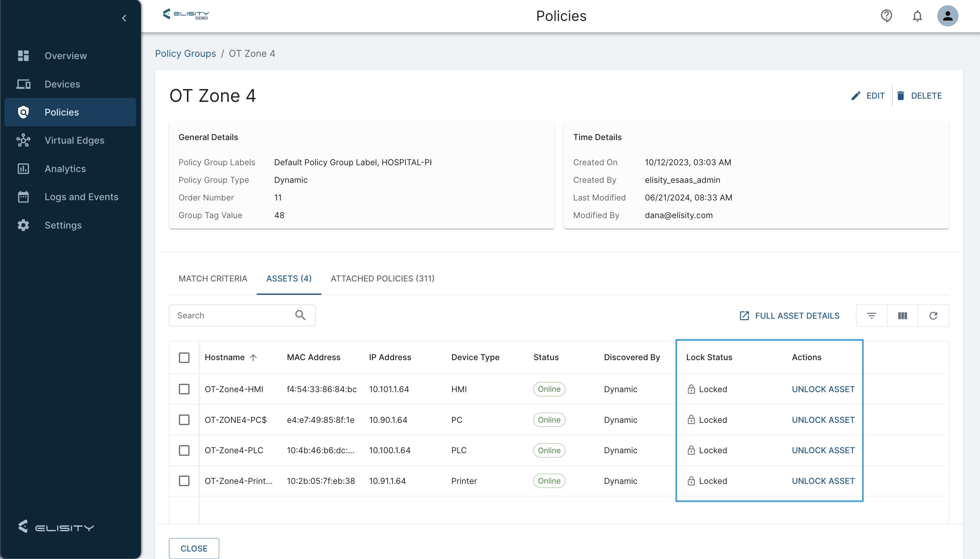The image size is (980, 559).
Task: Unlock asset OT-Zone4-HMI
Action: pos(823,389)
